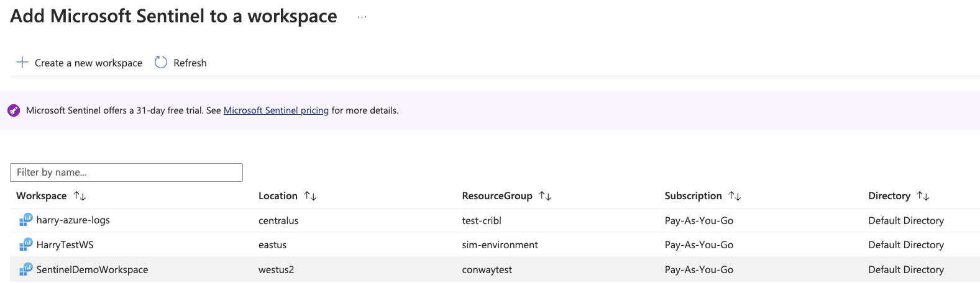Select the harry-azure-logs workspace row

tap(73, 220)
